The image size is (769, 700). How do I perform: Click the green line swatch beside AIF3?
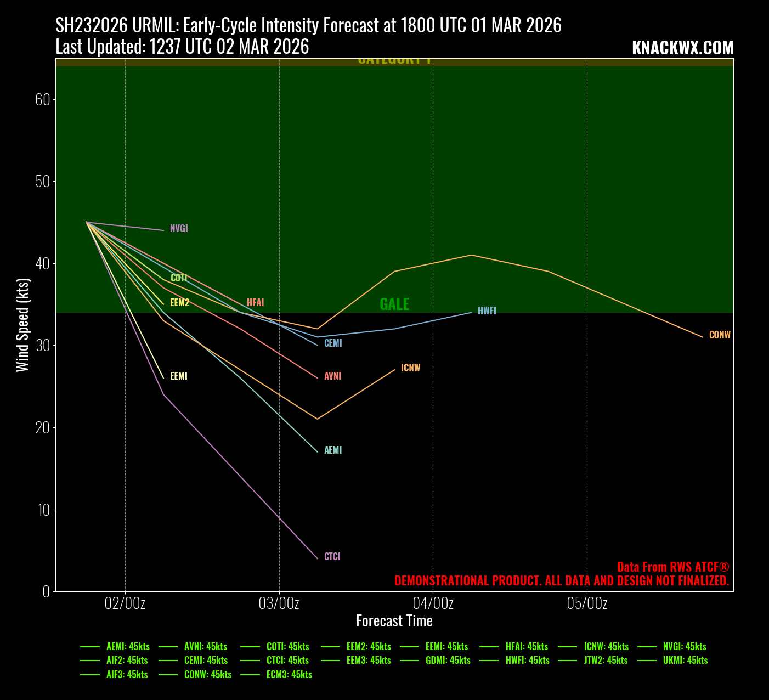(x=90, y=675)
